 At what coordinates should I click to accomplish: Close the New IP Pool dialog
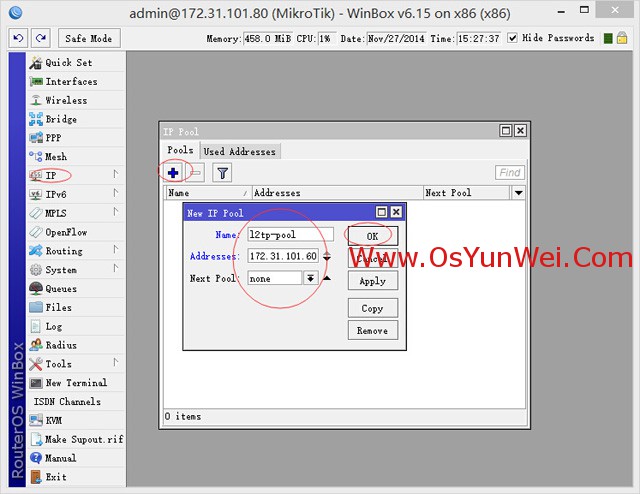(396, 212)
